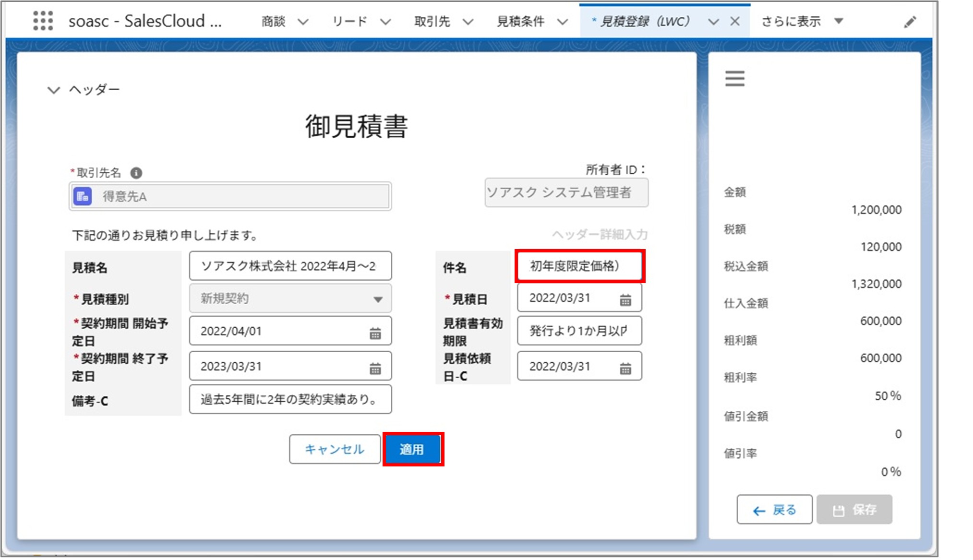Switch to the 取引先 tab

pyautogui.click(x=432, y=21)
